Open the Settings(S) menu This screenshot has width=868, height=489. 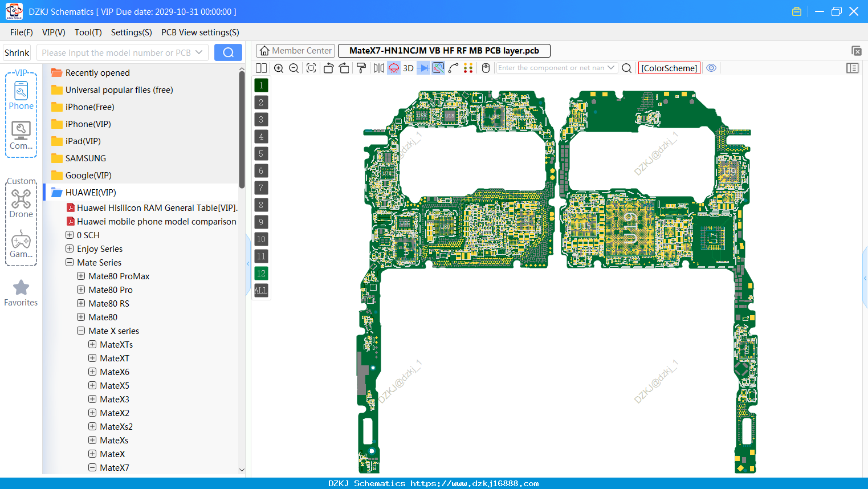tap(132, 32)
